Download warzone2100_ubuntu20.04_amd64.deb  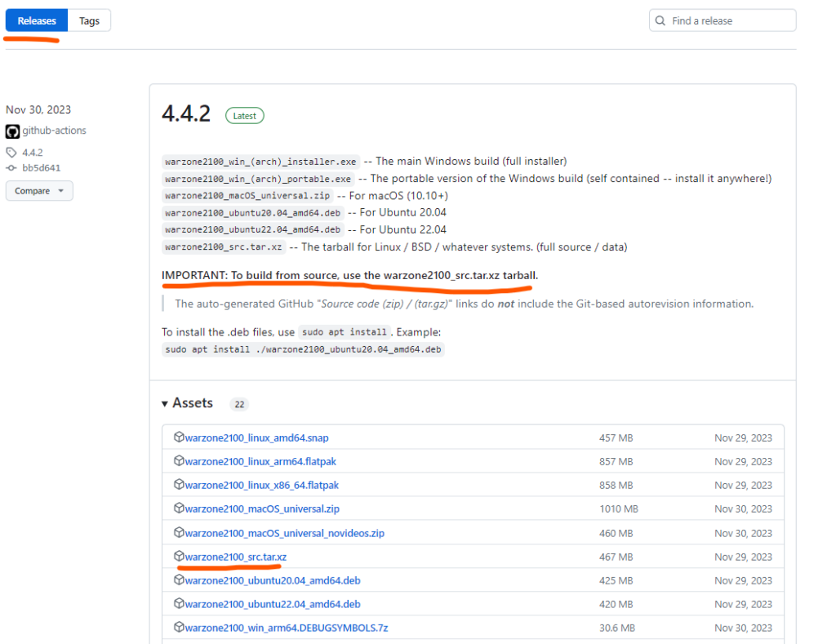pyautogui.click(x=273, y=580)
